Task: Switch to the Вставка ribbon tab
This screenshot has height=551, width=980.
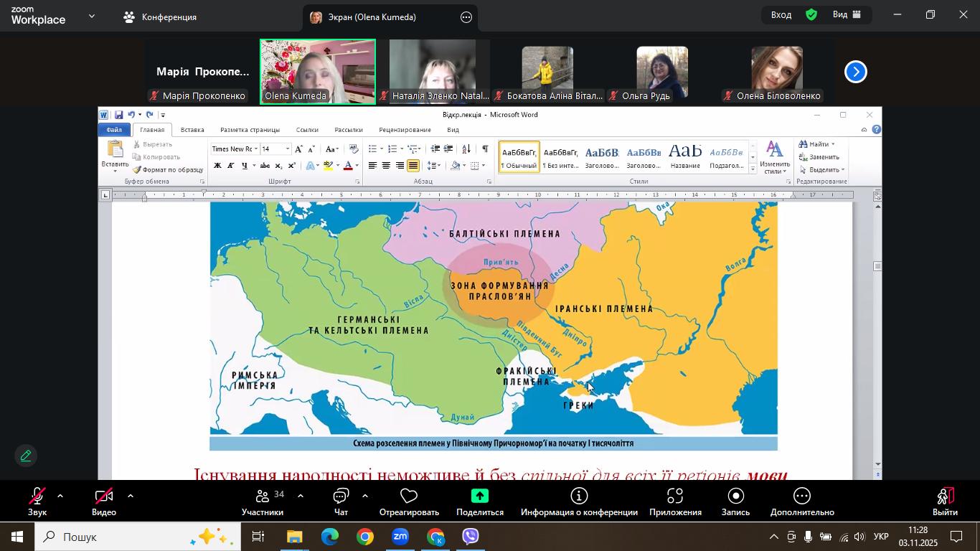Action: tap(192, 130)
